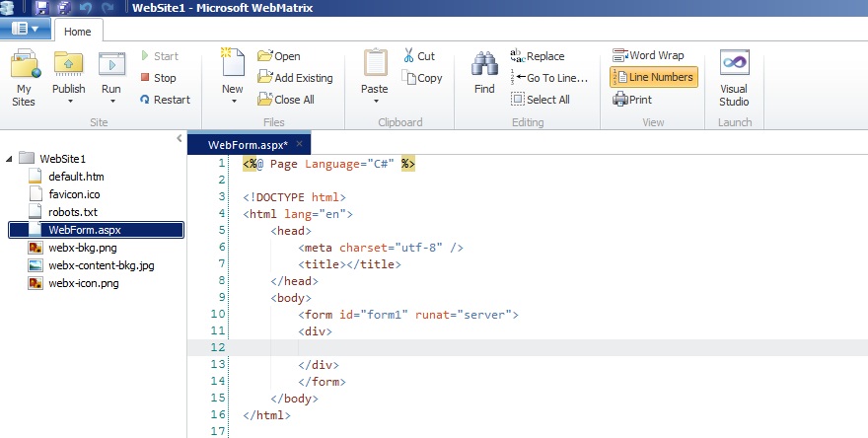Close the WebForm.aspx tab
Viewport: 868px width, 438px height.
300,144
